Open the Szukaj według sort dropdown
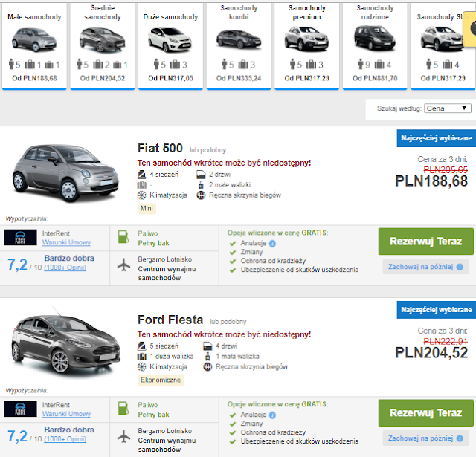This screenshot has width=476, height=457. click(448, 108)
